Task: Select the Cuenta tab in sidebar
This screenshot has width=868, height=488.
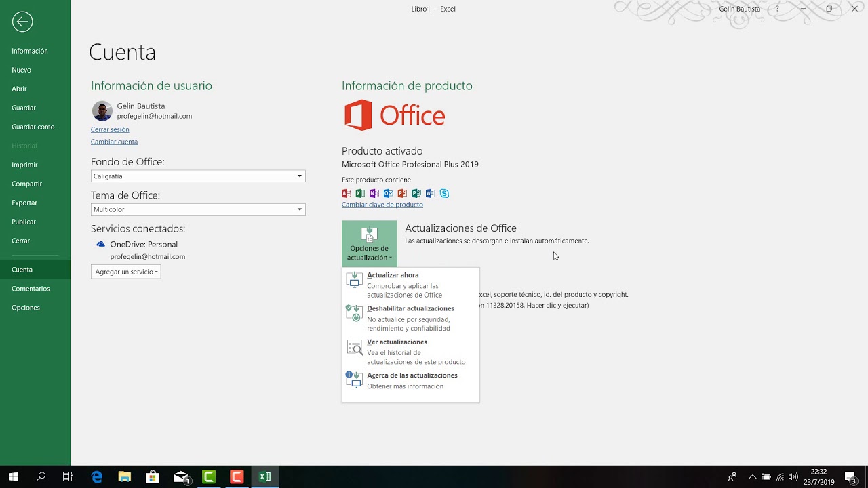Action: pos(35,270)
